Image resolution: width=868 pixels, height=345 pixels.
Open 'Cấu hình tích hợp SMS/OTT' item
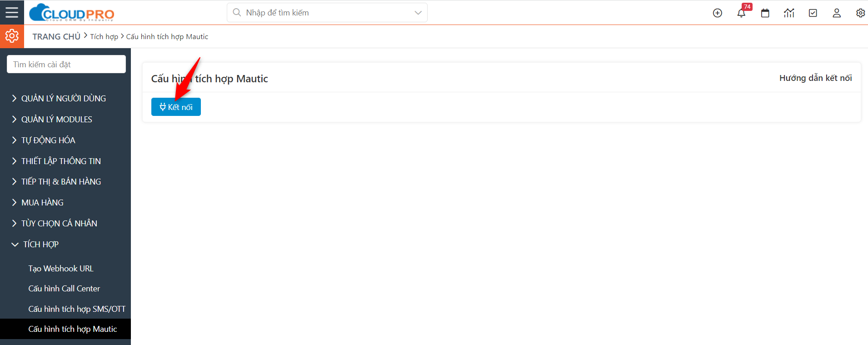coord(77,309)
